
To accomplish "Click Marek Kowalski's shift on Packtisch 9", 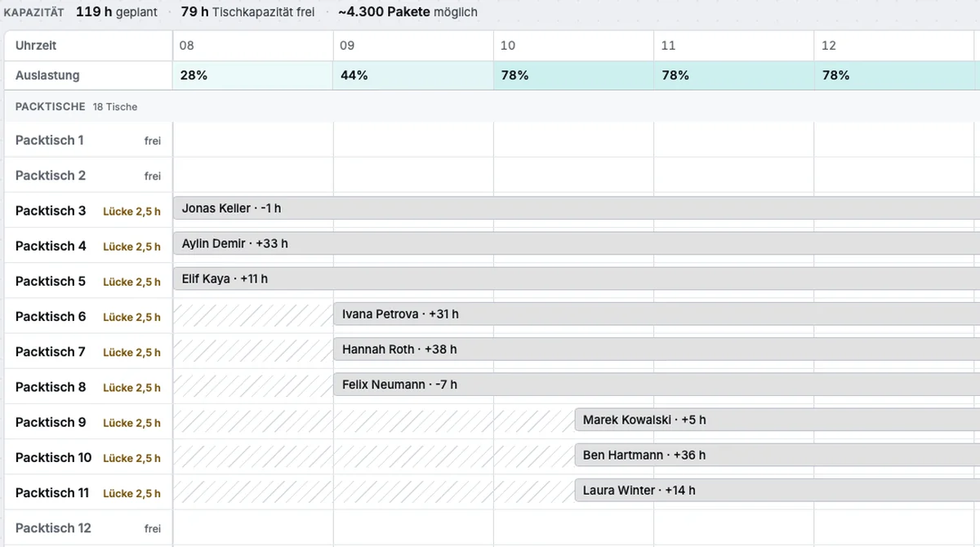I will point(777,420).
